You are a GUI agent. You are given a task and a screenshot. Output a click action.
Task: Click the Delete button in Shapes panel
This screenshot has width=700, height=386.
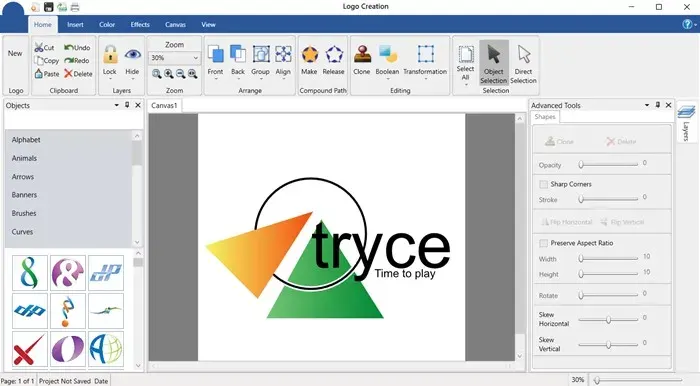[621, 141]
